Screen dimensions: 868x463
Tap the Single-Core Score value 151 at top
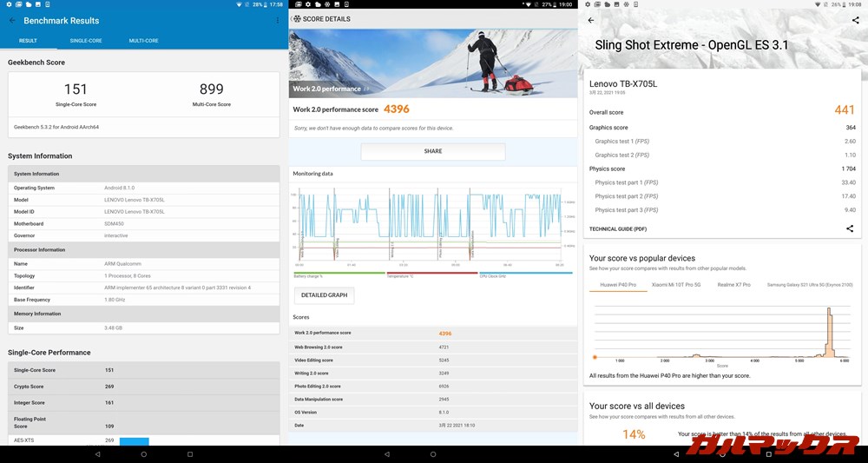[x=76, y=89]
